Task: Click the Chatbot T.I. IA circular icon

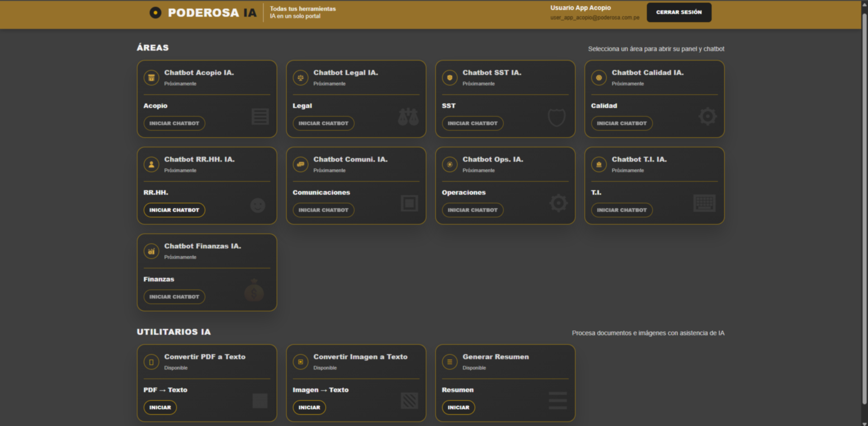Action: tap(599, 164)
